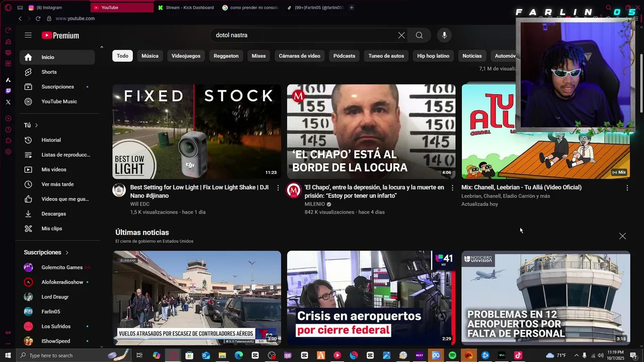Image resolution: width=644 pixels, height=362 pixels.
Task: Switch to the como prender mi consola tab
Action: 250,8
